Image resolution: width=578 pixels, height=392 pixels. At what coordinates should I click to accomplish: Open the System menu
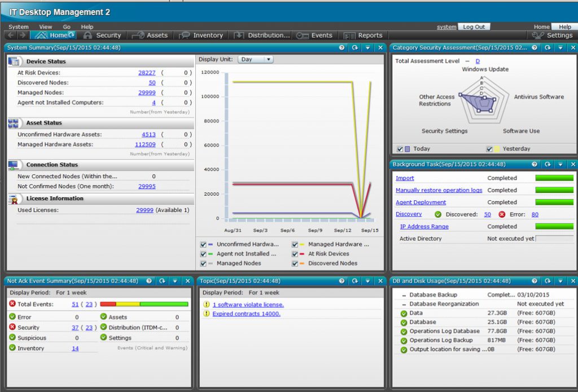tap(19, 27)
